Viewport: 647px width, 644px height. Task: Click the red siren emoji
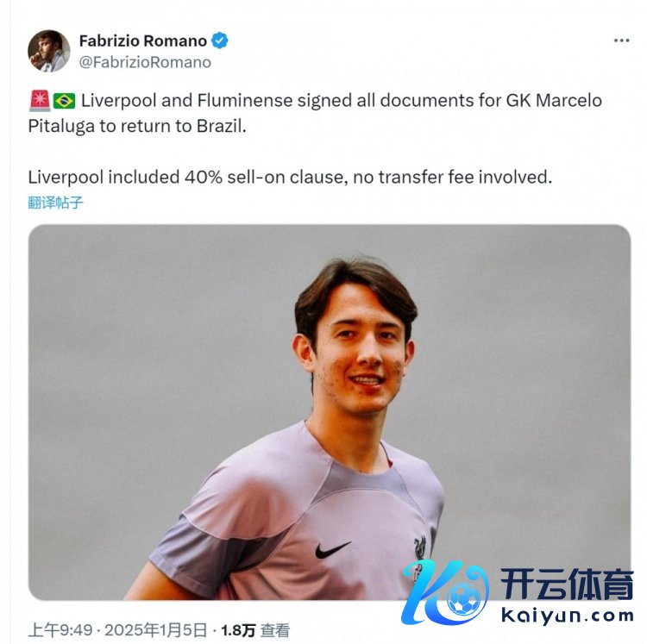[40, 101]
